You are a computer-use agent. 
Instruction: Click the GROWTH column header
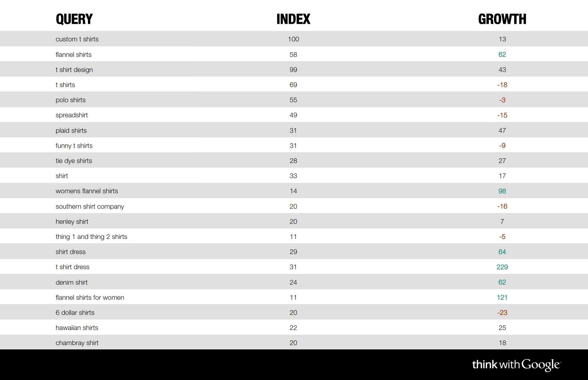click(502, 19)
